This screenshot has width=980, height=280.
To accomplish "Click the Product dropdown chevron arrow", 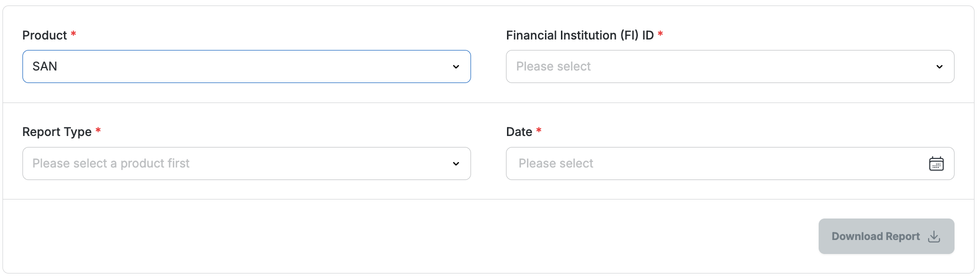I will (x=456, y=67).
